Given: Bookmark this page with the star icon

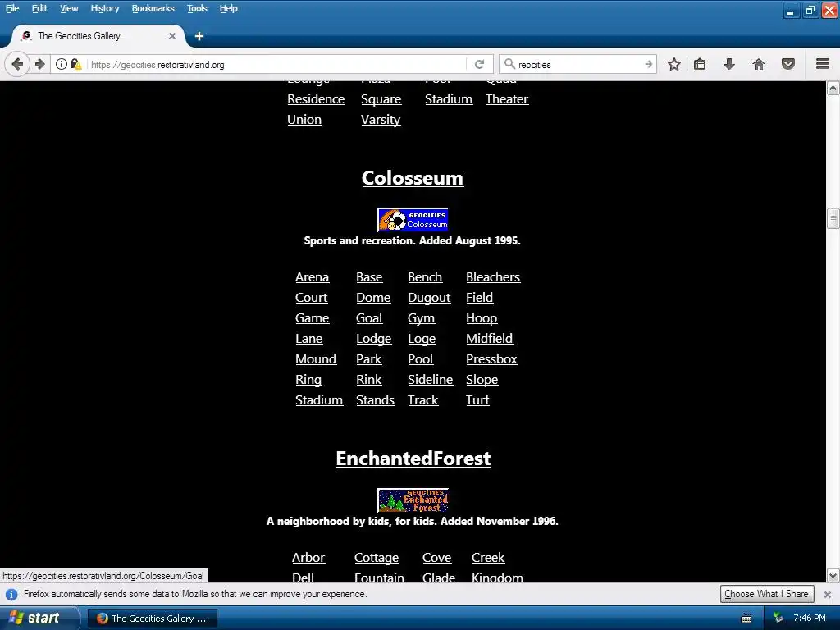Looking at the screenshot, I should tap(674, 64).
